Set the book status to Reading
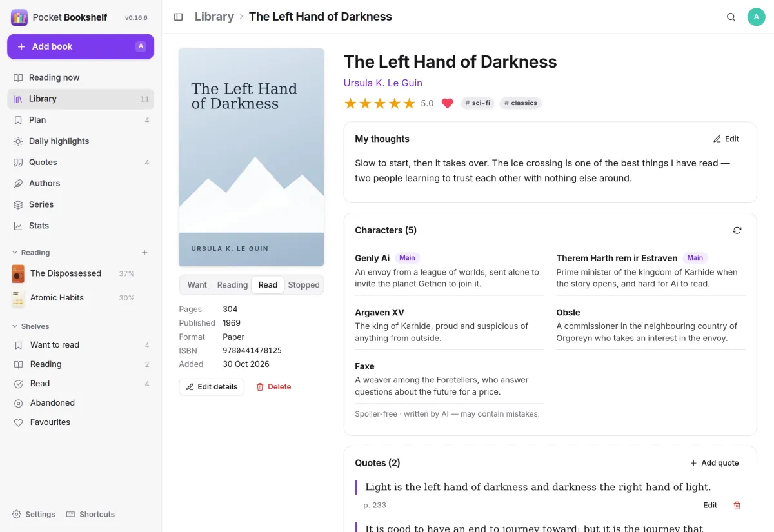 232,285
